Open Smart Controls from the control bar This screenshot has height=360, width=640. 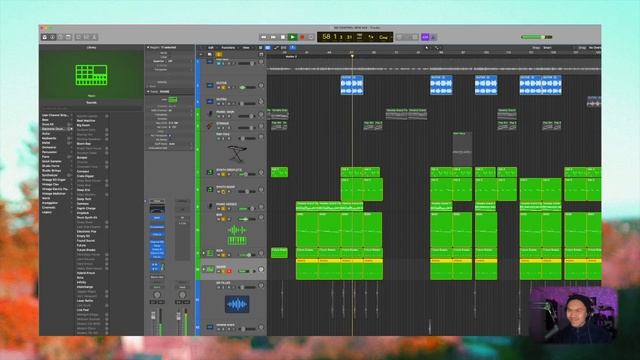click(x=78, y=37)
